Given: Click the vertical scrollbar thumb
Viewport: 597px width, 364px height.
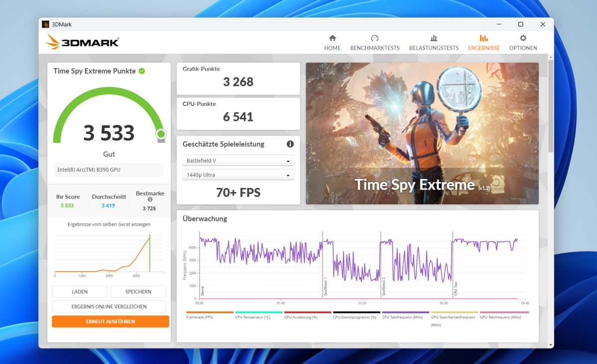Looking at the screenshot, I should tap(551, 106).
